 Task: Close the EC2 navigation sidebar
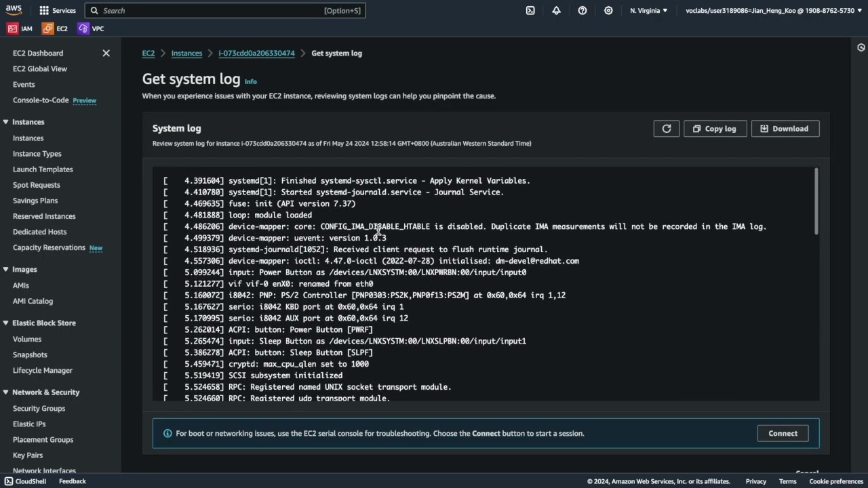point(106,53)
